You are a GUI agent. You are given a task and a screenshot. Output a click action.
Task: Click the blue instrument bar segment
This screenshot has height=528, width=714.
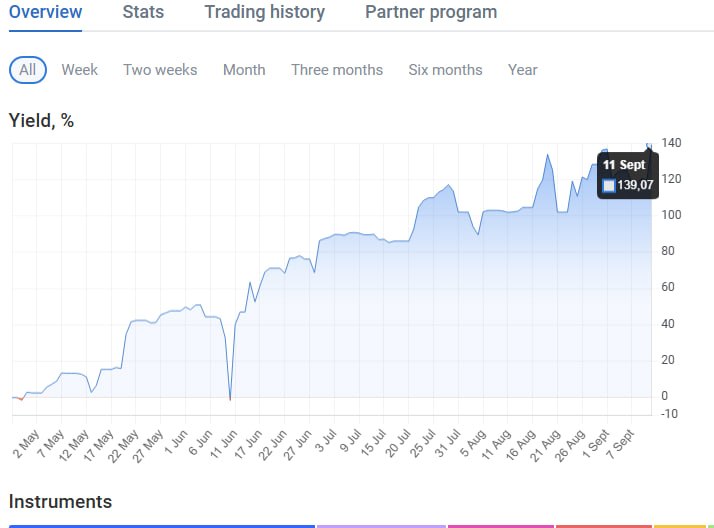(x=162, y=526)
